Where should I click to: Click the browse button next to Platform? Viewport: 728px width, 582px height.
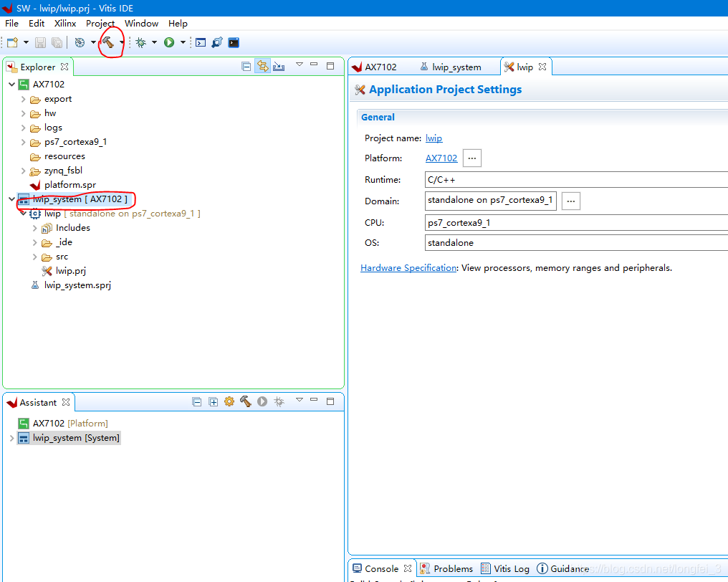pyautogui.click(x=472, y=158)
